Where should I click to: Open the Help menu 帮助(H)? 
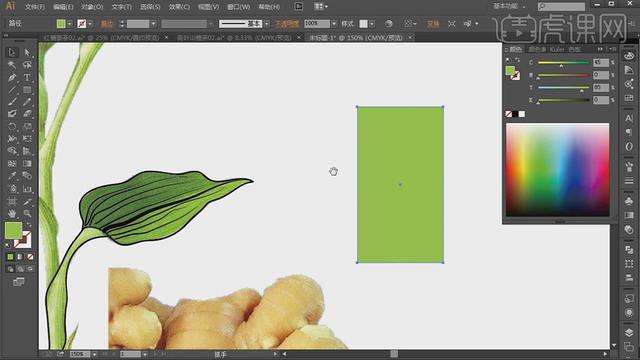269,7
